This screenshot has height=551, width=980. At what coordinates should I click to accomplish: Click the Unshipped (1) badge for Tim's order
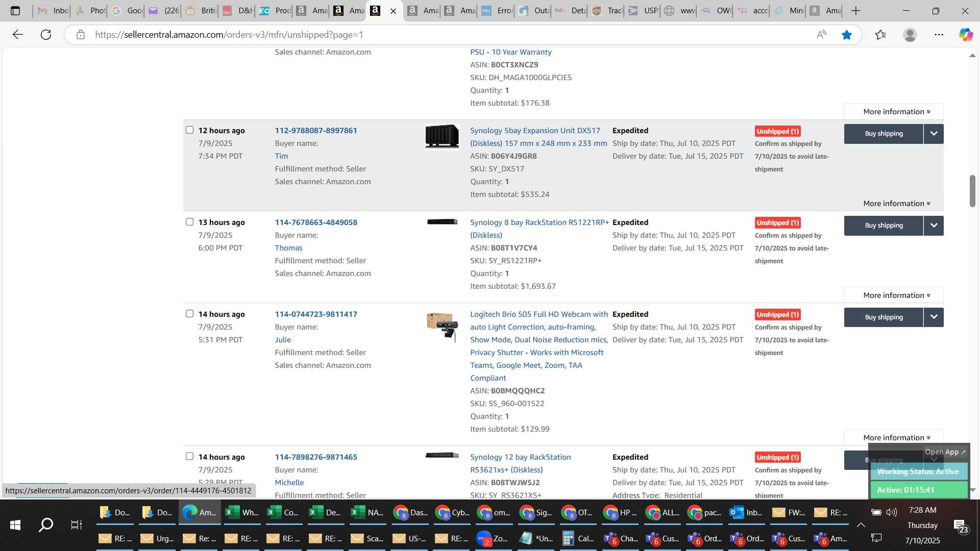pos(777,131)
